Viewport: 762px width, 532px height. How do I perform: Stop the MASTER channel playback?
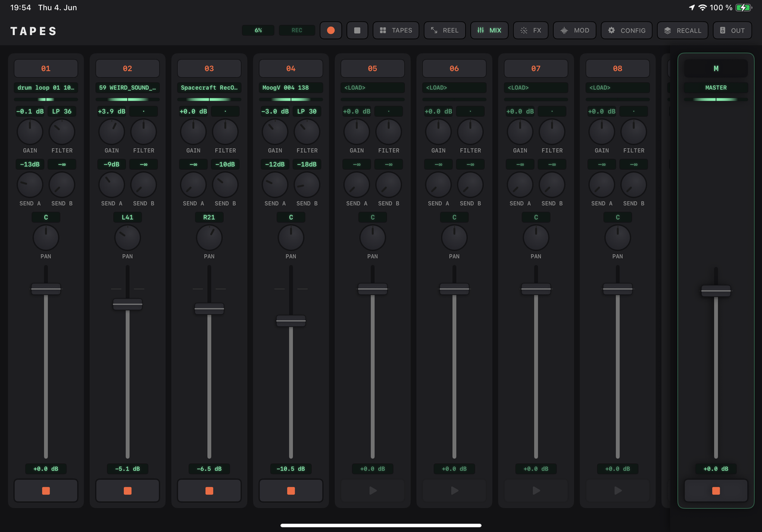pos(716,491)
